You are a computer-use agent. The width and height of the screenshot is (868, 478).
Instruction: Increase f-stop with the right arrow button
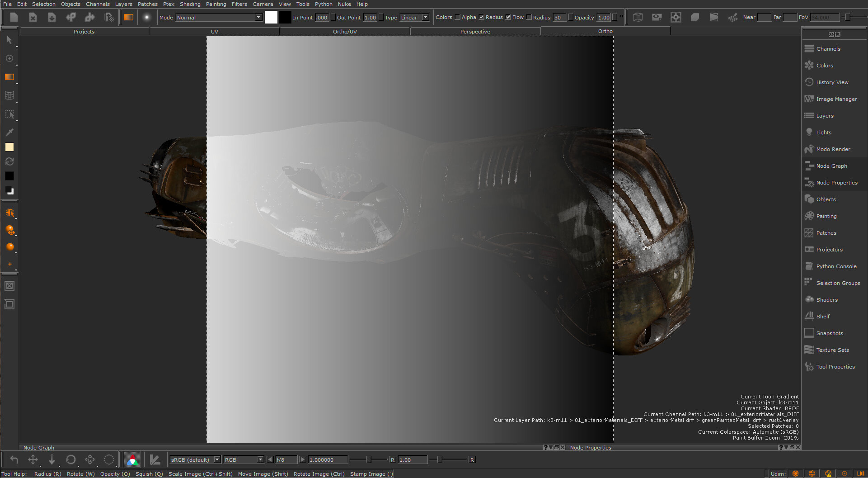[x=303, y=460]
